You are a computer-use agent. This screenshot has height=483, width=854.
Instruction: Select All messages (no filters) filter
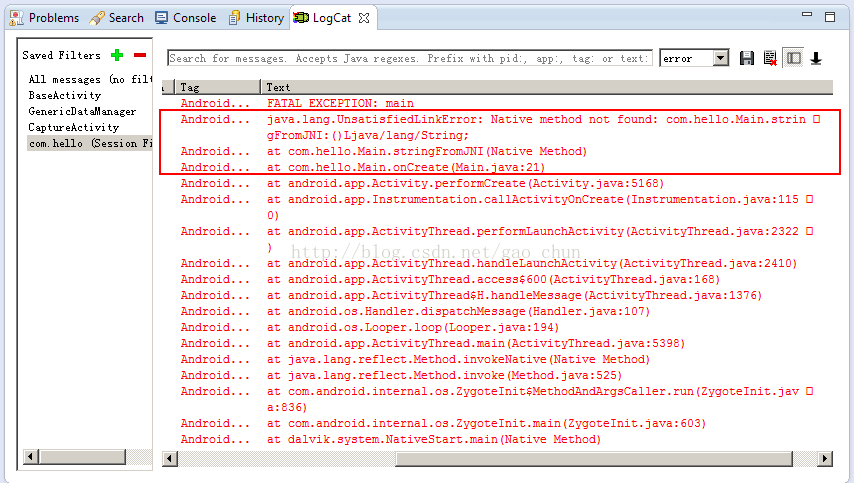[x=90, y=80]
